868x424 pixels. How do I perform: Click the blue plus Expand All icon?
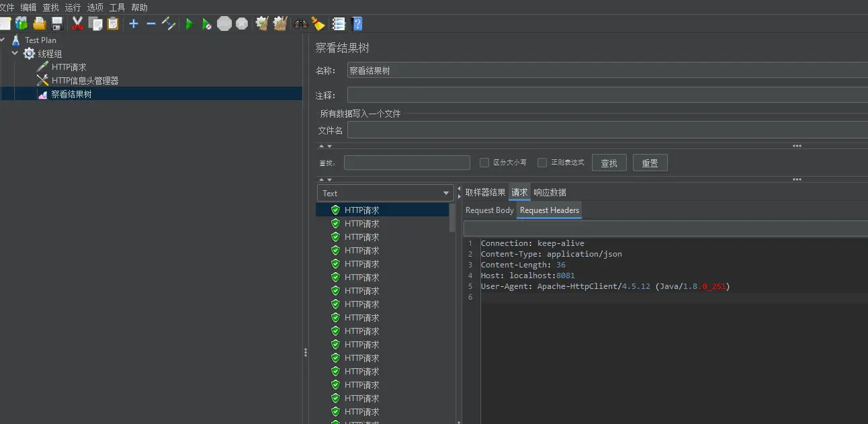(134, 24)
